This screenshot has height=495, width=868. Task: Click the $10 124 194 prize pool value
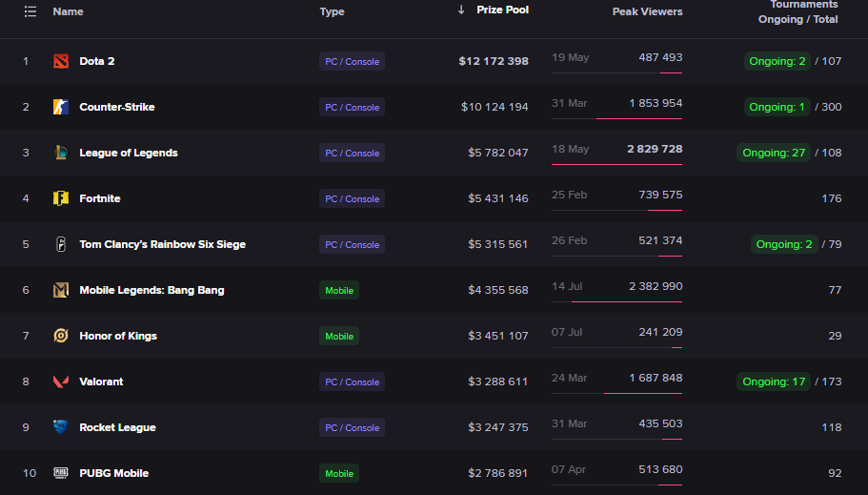point(495,107)
